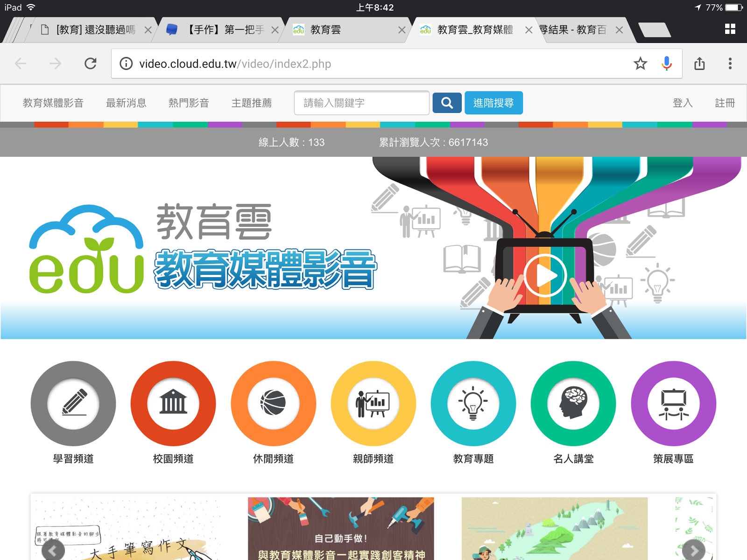Switch to 【手作】第一把手 tab
747x560 pixels.
[x=219, y=30]
